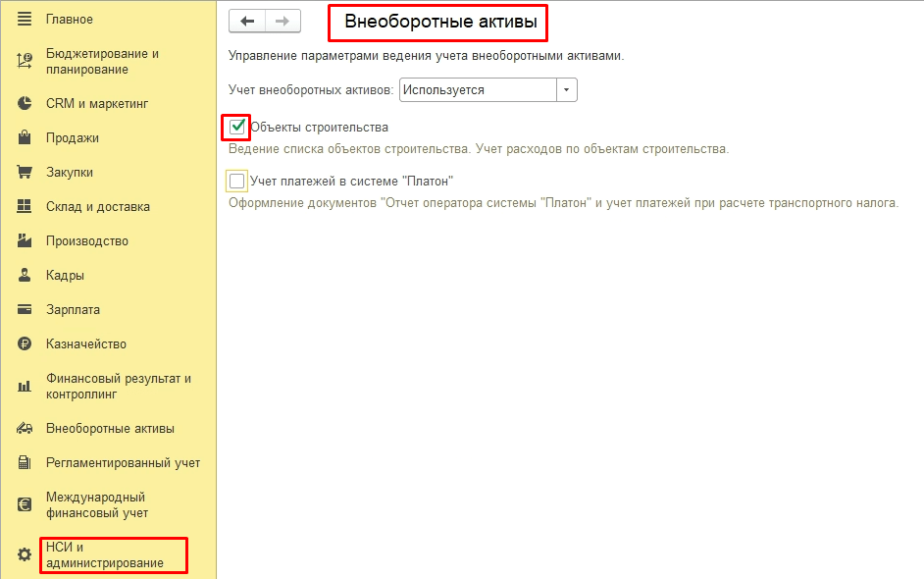Open Международный финансовый учет section

tap(97, 504)
